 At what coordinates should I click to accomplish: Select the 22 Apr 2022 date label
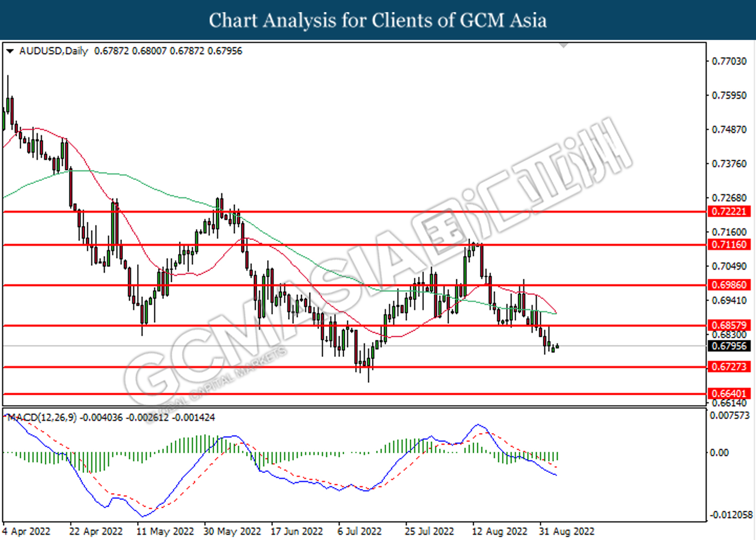tap(96, 531)
